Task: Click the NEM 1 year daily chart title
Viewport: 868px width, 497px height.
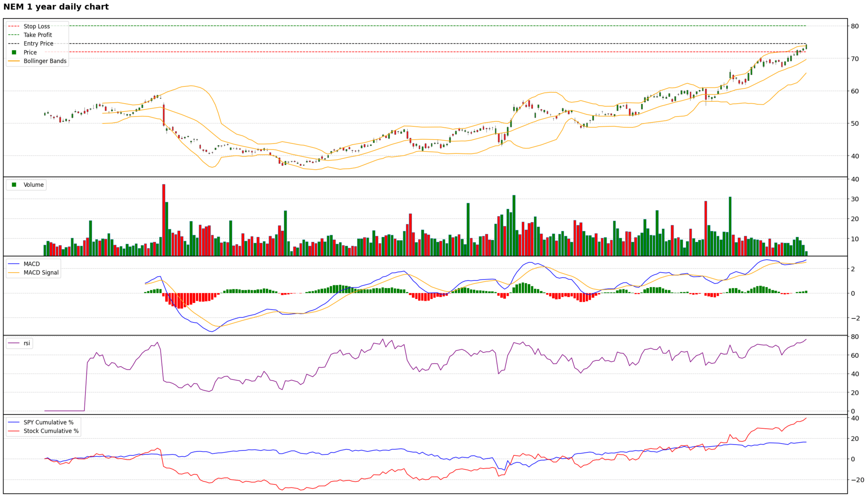Action: [56, 7]
